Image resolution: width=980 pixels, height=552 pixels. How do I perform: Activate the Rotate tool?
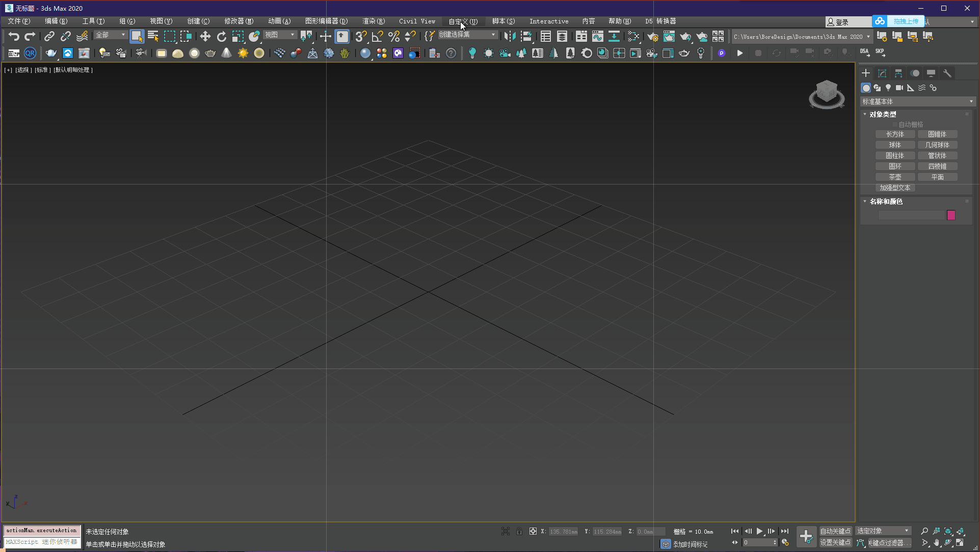[x=221, y=36]
